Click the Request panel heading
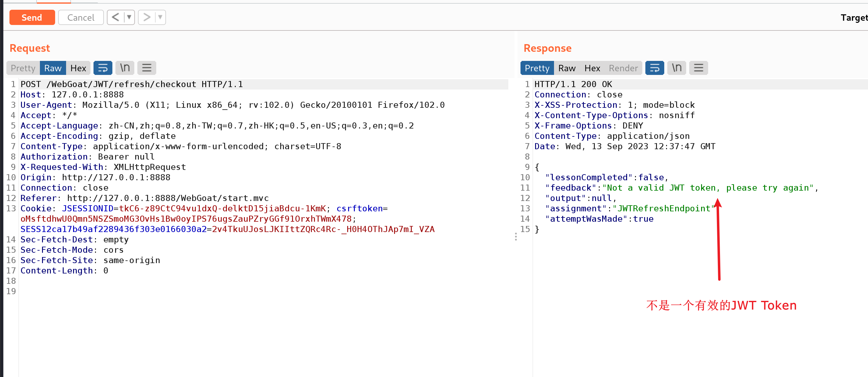 pos(30,48)
